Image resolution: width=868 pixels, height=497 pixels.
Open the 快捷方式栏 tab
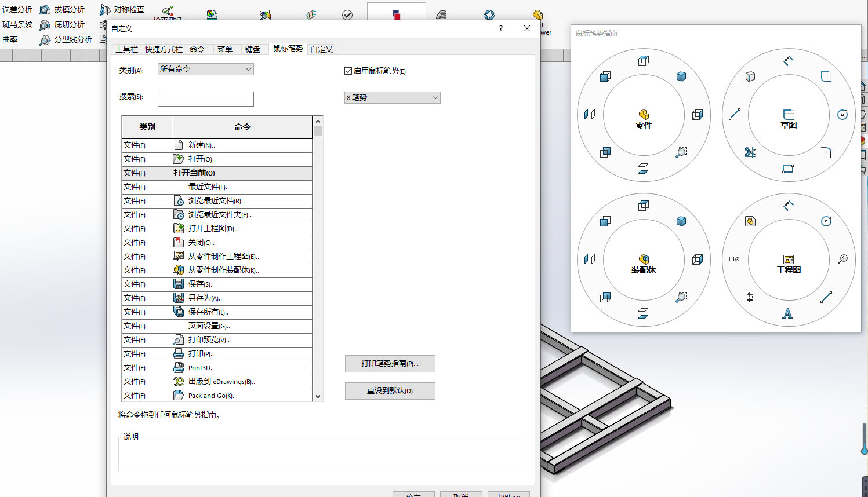[x=164, y=49]
